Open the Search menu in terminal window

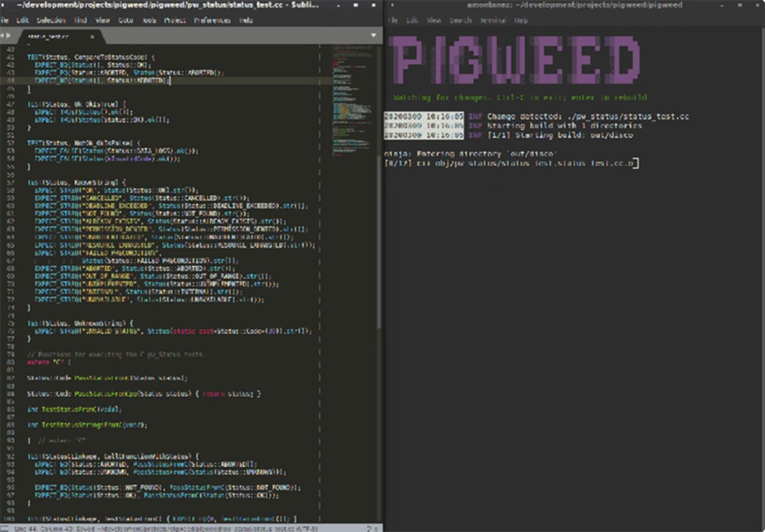[460, 20]
